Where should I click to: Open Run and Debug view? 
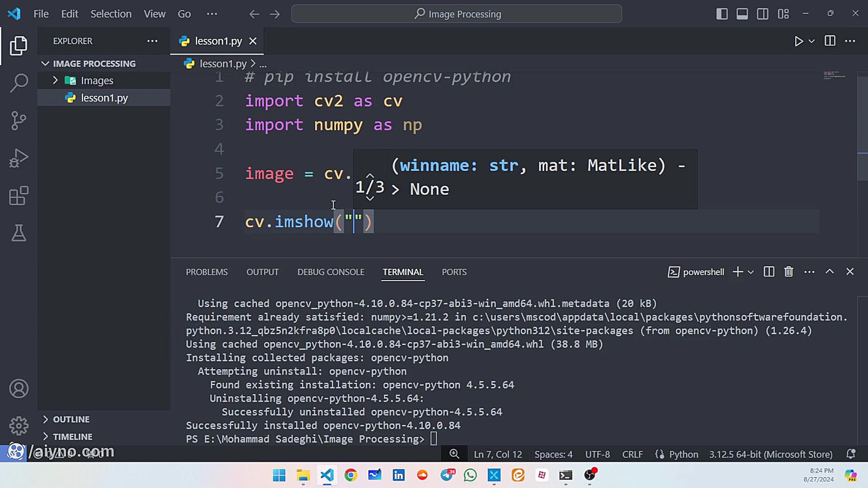tap(19, 158)
